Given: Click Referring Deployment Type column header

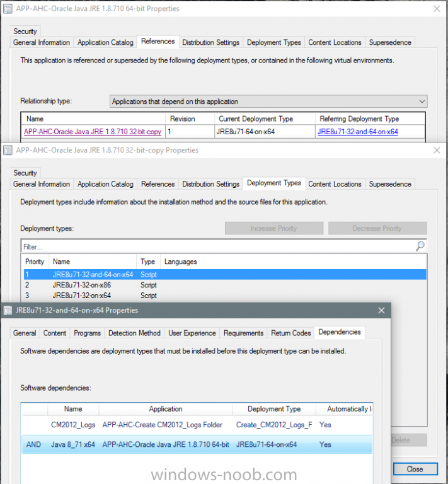Looking at the screenshot, I should 370,119.
